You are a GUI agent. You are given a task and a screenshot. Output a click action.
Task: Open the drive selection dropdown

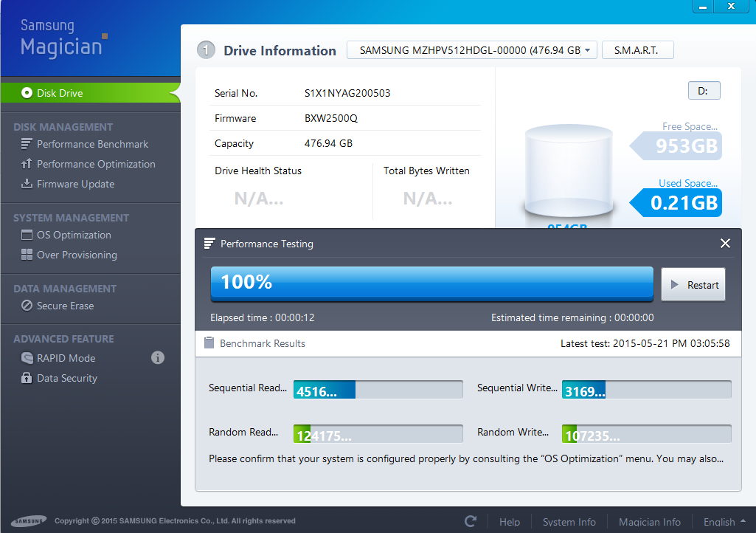[x=471, y=50]
